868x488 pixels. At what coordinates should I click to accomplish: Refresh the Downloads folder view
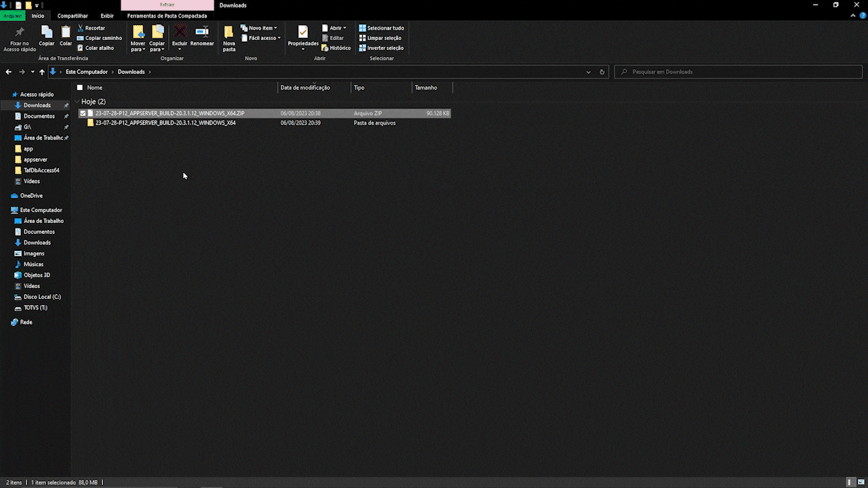(x=602, y=72)
